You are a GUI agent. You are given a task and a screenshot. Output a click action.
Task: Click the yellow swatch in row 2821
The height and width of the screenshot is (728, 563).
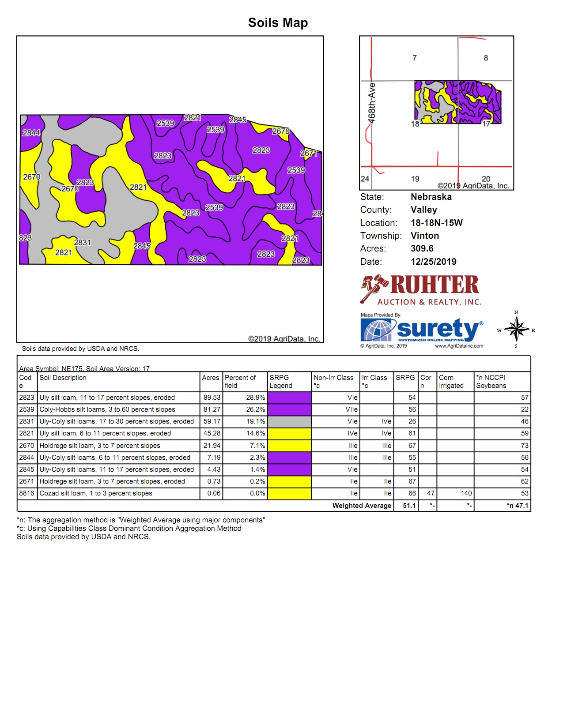click(290, 433)
